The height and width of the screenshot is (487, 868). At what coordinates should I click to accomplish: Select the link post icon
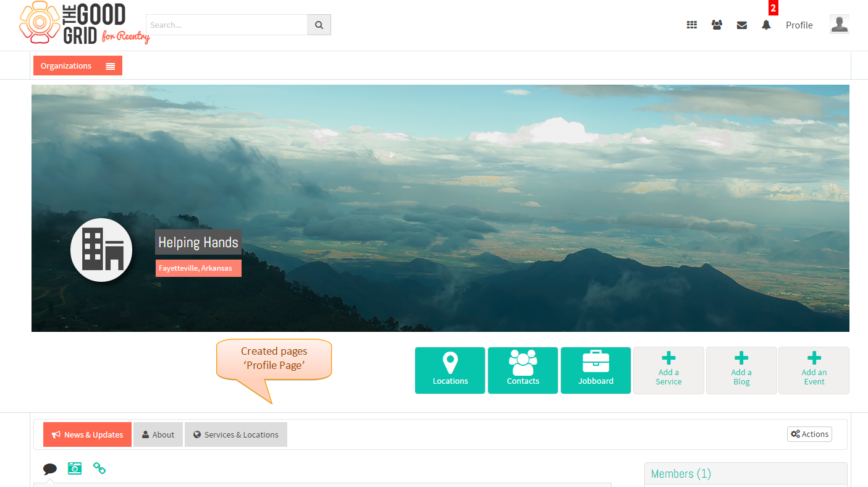pyautogui.click(x=99, y=468)
